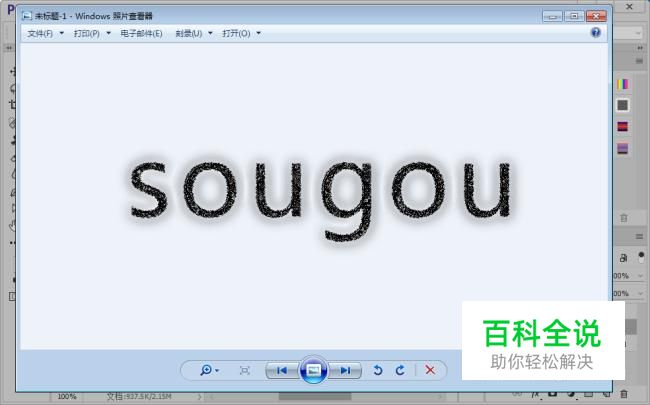Go to the next photo
The height and width of the screenshot is (405, 650).
(345, 370)
